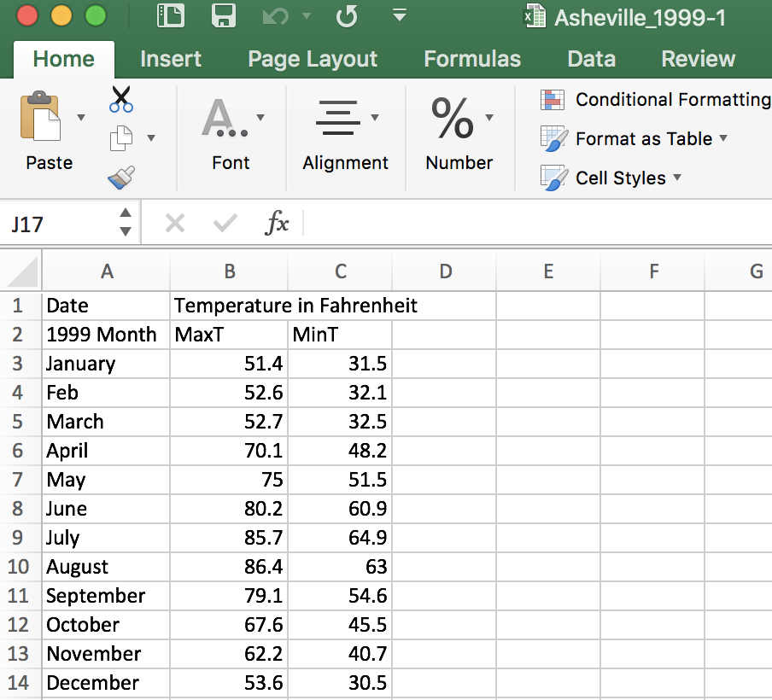This screenshot has width=772, height=700.
Task: Click the Format Painter brush icon
Action: (122, 175)
